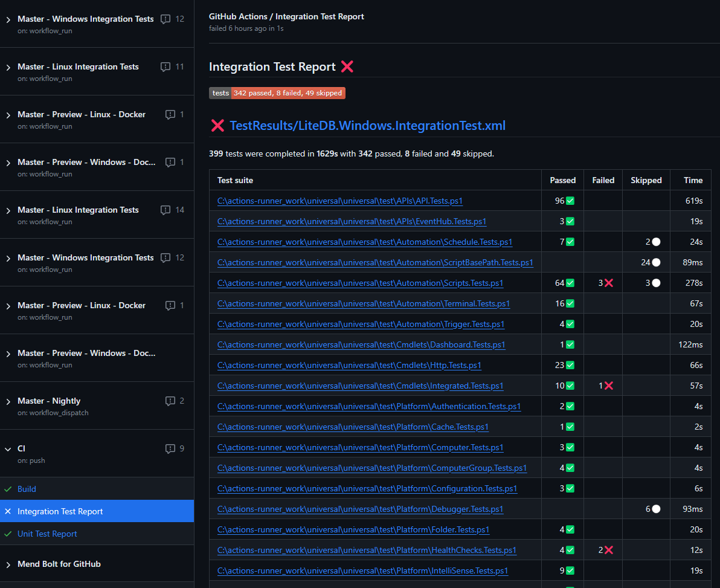Image resolution: width=720 pixels, height=588 pixels.
Task: Click red X icon in Integrated.Tests.ps1 row
Action: pos(609,386)
